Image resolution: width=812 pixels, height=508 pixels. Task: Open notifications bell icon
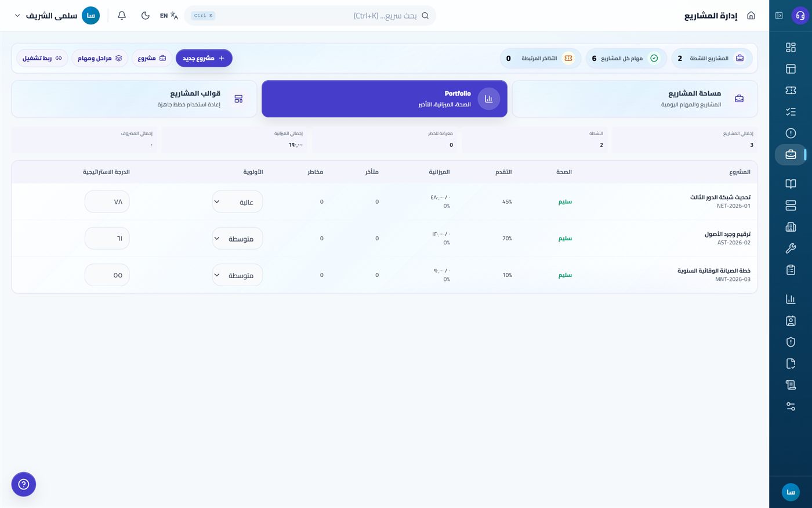pyautogui.click(x=122, y=16)
